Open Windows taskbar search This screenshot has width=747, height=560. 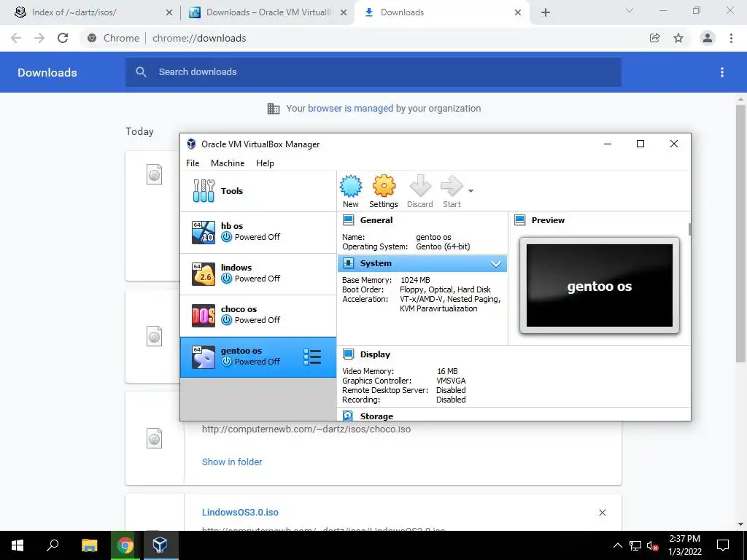[53, 545]
